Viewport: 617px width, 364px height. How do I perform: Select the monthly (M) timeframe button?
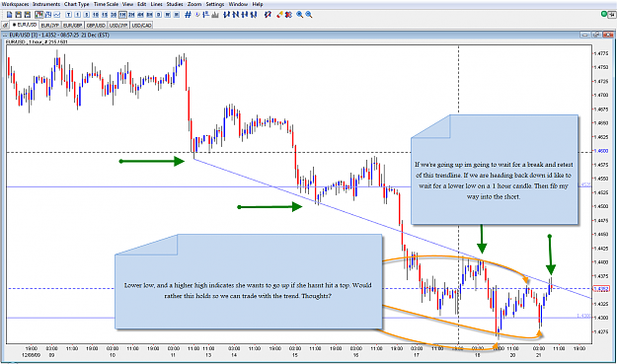click(x=177, y=15)
